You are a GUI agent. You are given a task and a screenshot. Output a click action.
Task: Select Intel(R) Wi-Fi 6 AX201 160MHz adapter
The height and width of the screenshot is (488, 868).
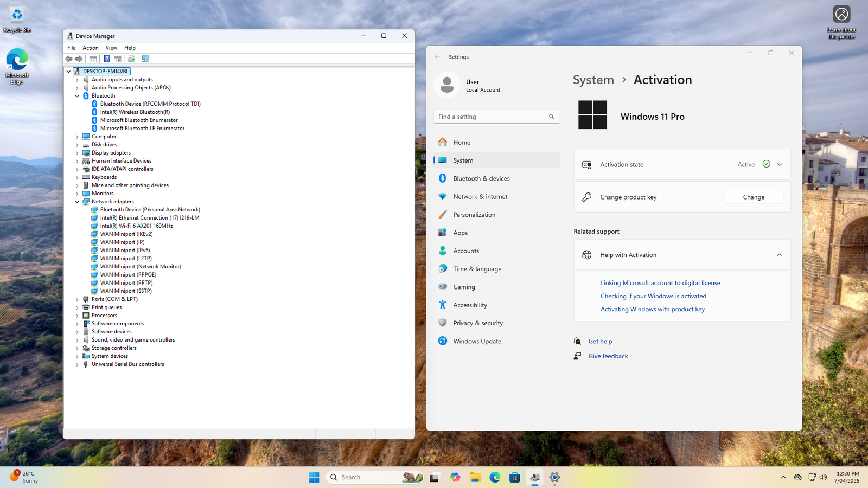[x=136, y=226]
